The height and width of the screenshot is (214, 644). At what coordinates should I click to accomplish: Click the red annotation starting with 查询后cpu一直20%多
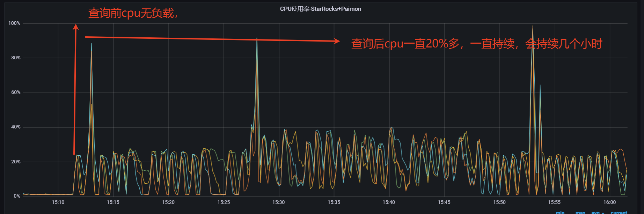476,44
